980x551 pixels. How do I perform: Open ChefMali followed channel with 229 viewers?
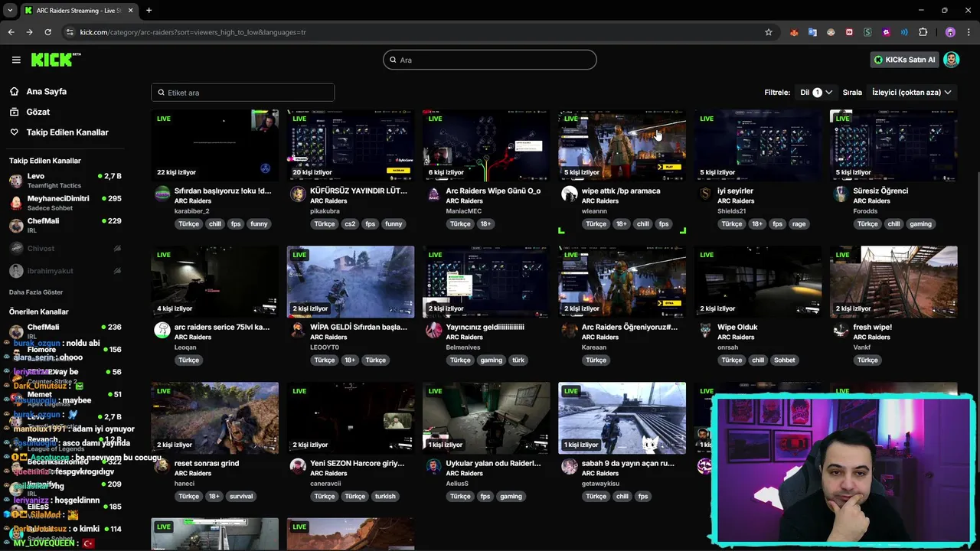pyautogui.click(x=65, y=226)
